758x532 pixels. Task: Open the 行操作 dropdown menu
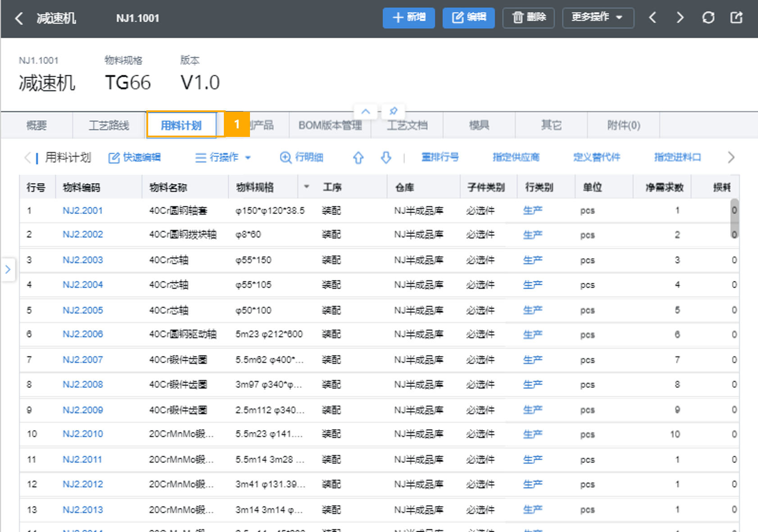coord(223,157)
